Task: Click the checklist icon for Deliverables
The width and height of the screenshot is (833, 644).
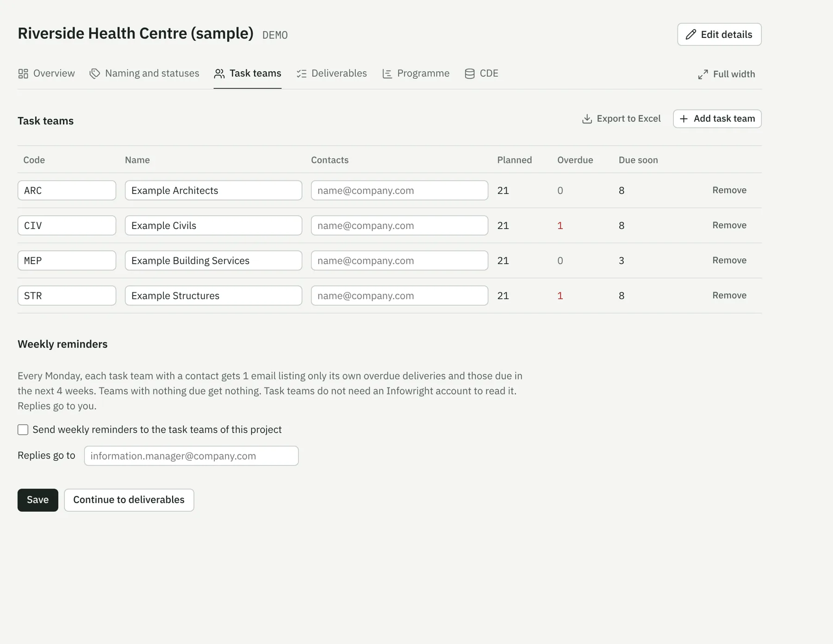Action: [x=302, y=74]
